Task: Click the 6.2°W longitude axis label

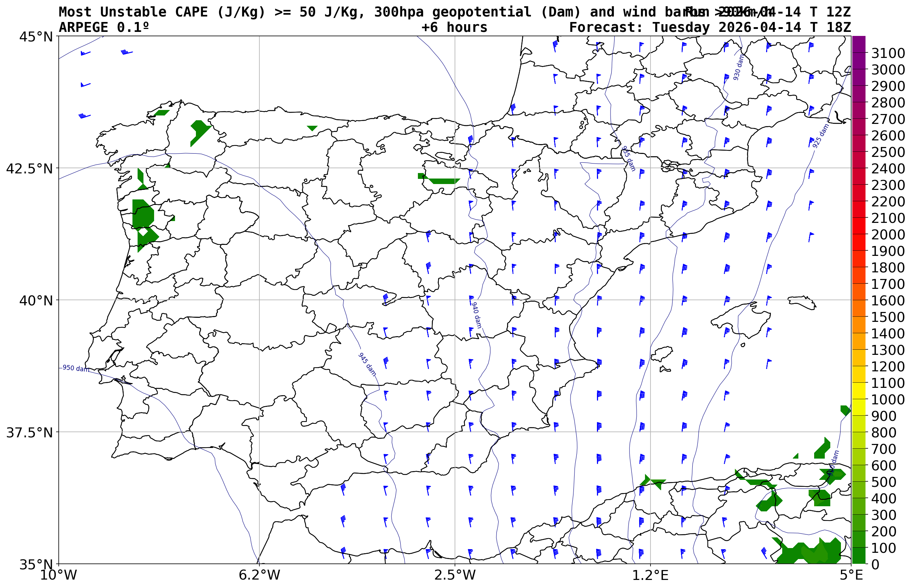Action: click(259, 575)
